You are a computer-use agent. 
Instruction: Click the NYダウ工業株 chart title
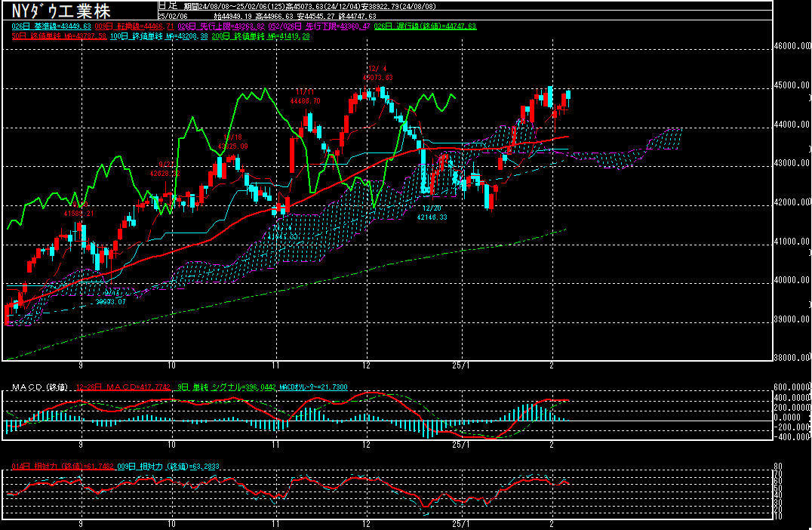tap(61, 11)
